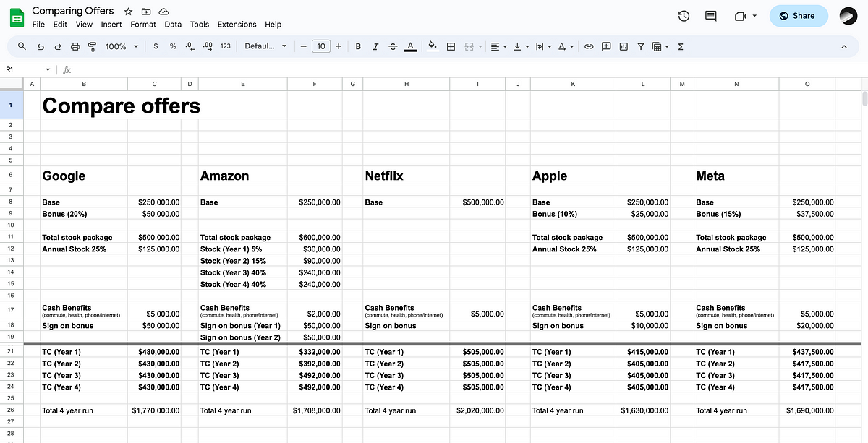
Task: Decrease decimal places
Action: pyautogui.click(x=190, y=46)
